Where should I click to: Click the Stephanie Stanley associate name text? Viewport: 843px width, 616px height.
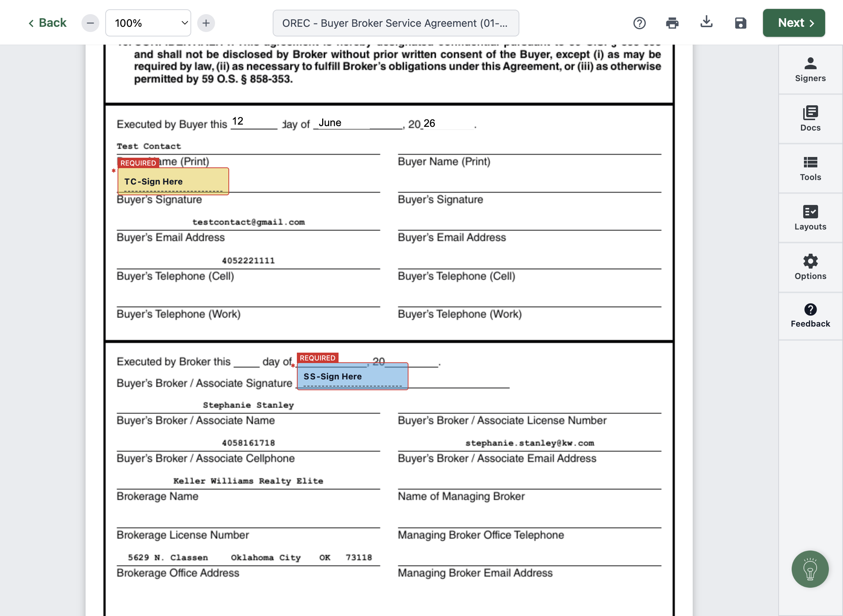point(248,405)
